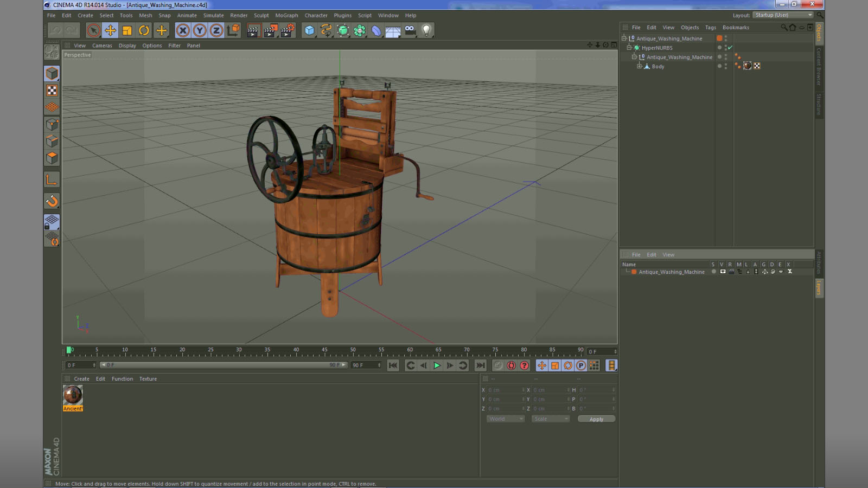The height and width of the screenshot is (488, 868).
Task: Open the Layout Startup dropdown
Action: (x=783, y=15)
